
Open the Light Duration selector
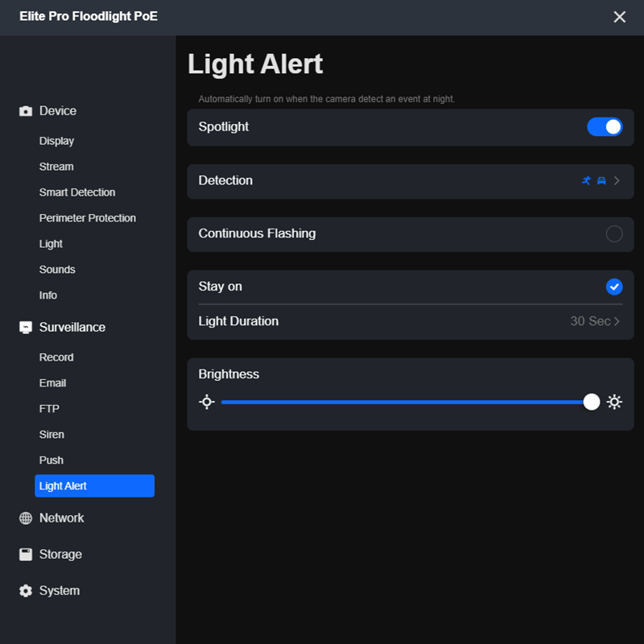pos(592,320)
